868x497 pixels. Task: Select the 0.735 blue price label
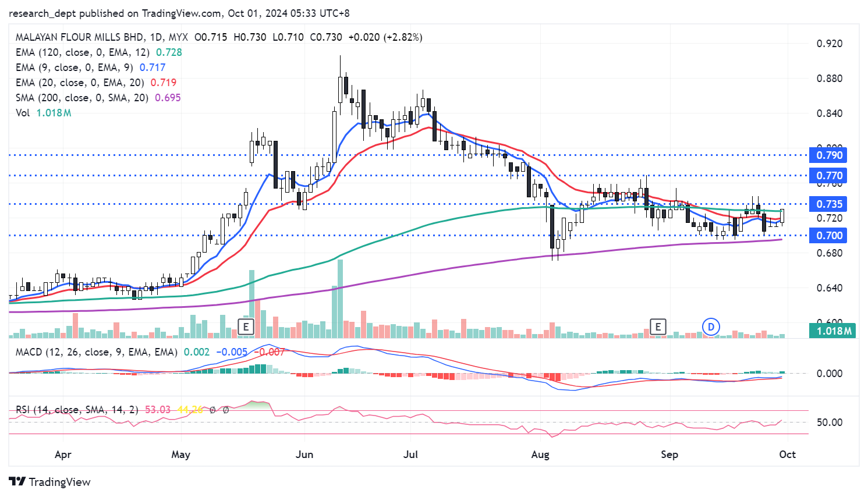click(829, 204)
